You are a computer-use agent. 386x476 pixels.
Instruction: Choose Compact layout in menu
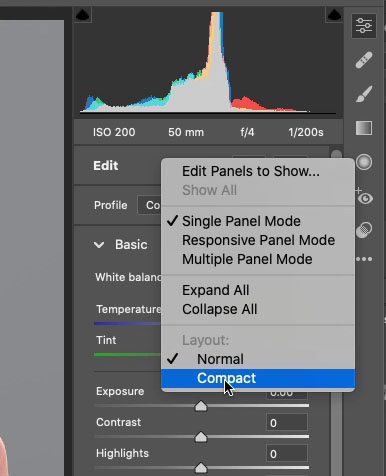(226, 378)
